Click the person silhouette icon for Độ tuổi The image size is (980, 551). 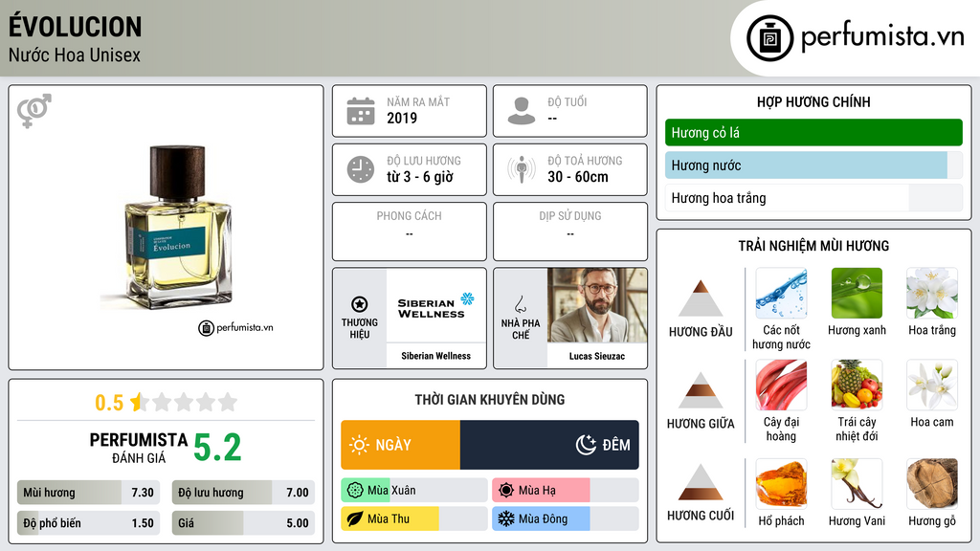tap(522, 111)
